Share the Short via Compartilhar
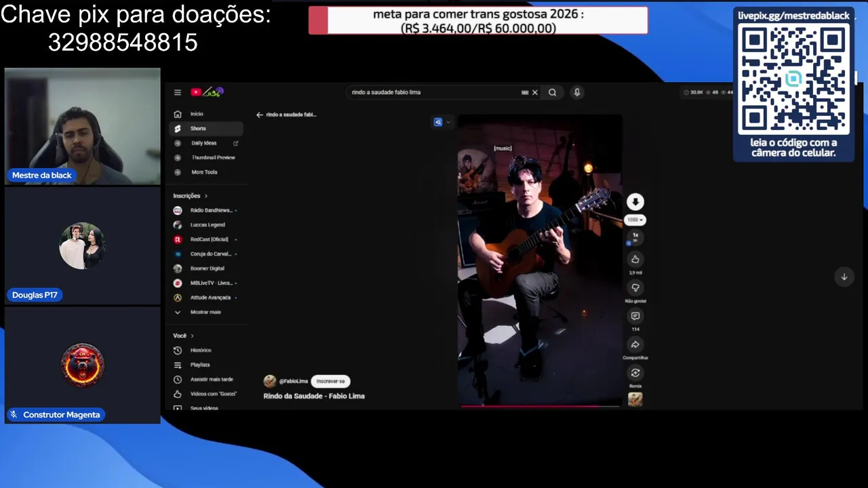This screenshot has height=488, width=868. pos(635,344)
